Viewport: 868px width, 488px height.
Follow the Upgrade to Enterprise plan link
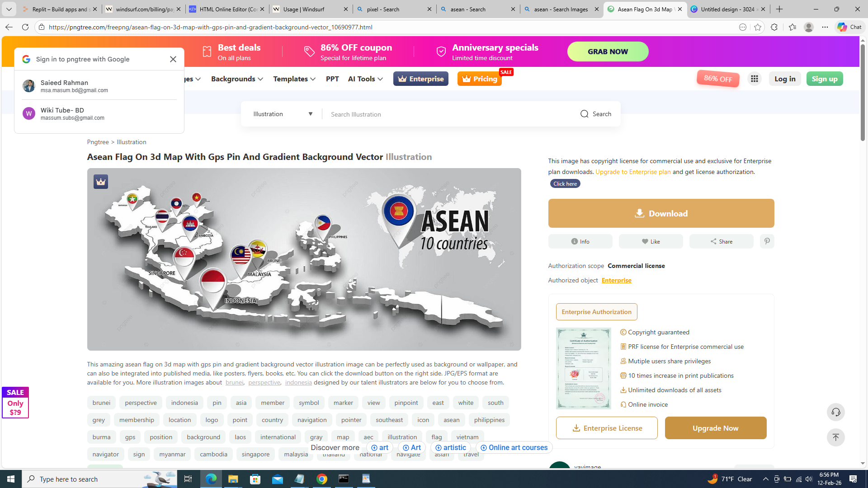coord(632,172)
